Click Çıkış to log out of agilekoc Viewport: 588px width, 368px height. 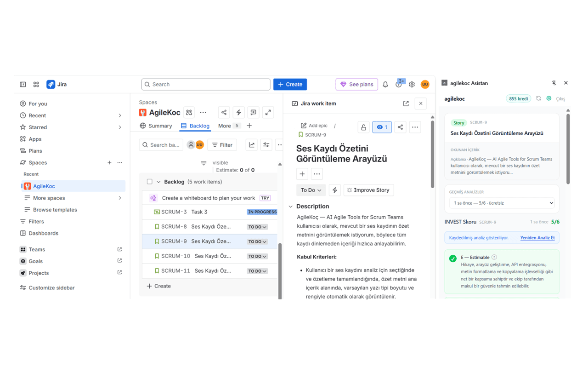click(x=560, y=99)
